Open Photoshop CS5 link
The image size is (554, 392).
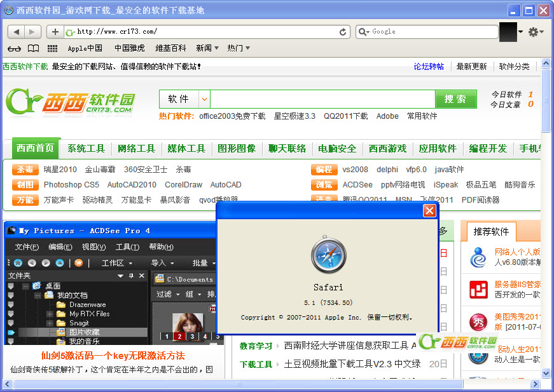(71, 184)
